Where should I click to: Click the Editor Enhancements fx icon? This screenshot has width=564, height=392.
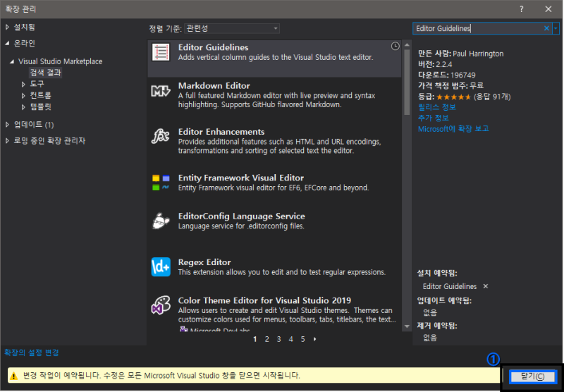click(161, 137)
